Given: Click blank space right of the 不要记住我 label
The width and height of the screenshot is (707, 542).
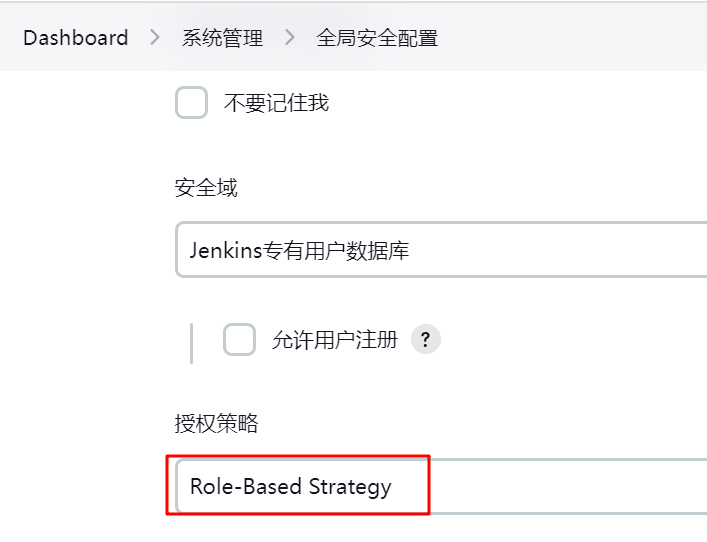Looking at the screenshot, I should point(500,103).
